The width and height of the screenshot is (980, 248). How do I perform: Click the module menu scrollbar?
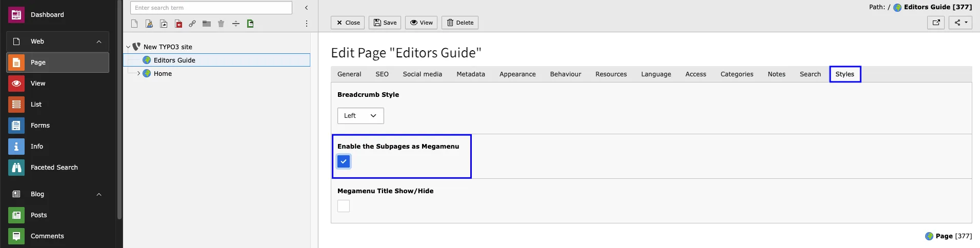(119, 110)
